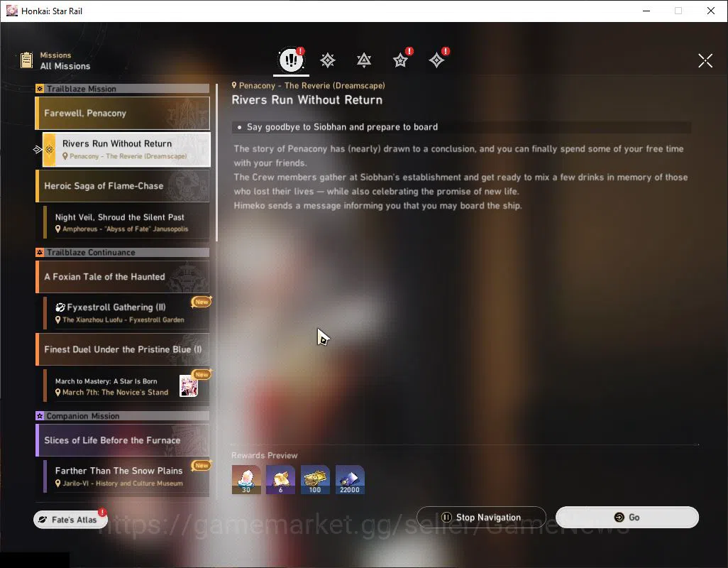Click the Trailblaze Continuance header icon
This screenshot has width=728, height=568.
[40, 252]
